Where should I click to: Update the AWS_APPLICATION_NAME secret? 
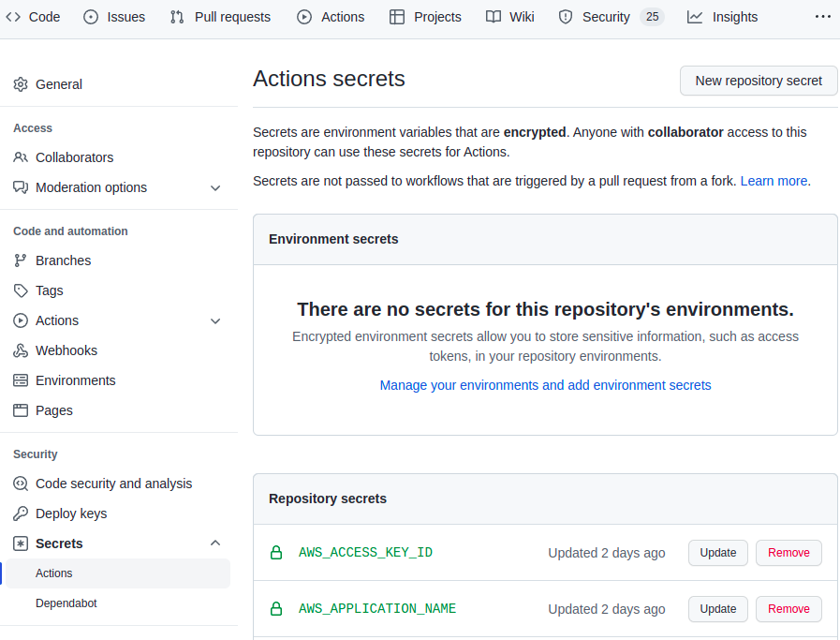click(x=718, y=609)
